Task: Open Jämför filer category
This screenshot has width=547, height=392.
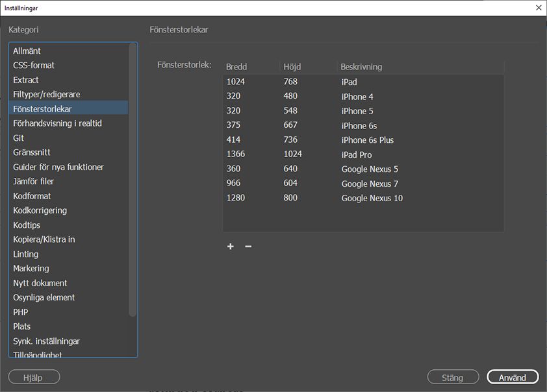Action: pos(68,181)
